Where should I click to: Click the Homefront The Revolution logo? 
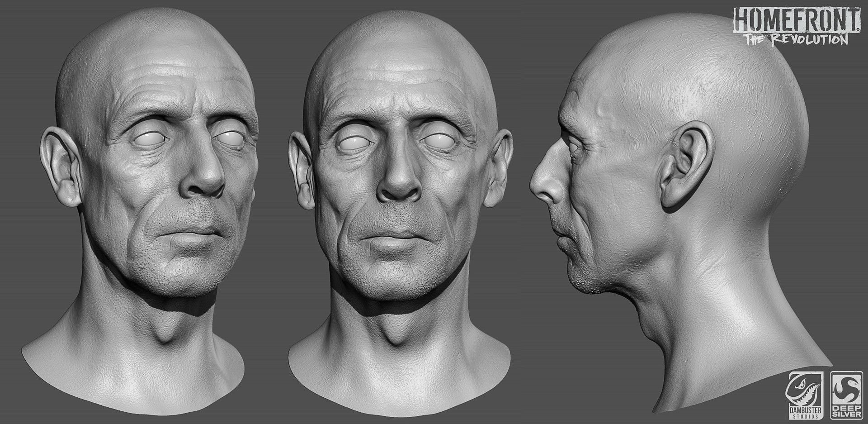pyautogui.click(x=796, y=27)
